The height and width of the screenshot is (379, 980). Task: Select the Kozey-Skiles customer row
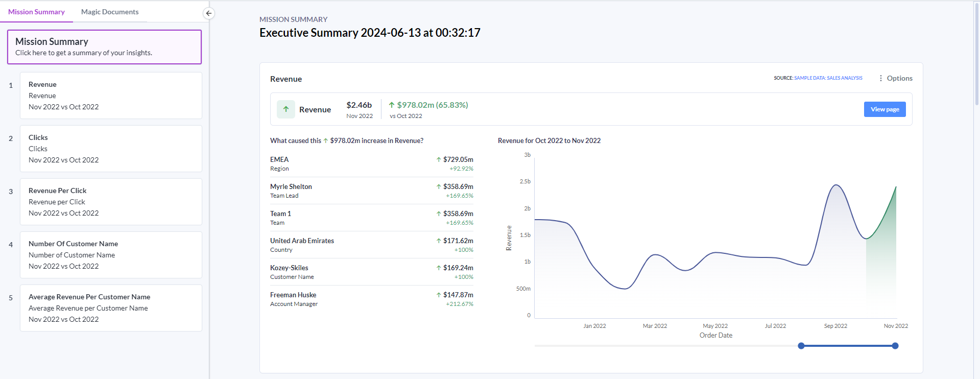[x=371, y=272]
